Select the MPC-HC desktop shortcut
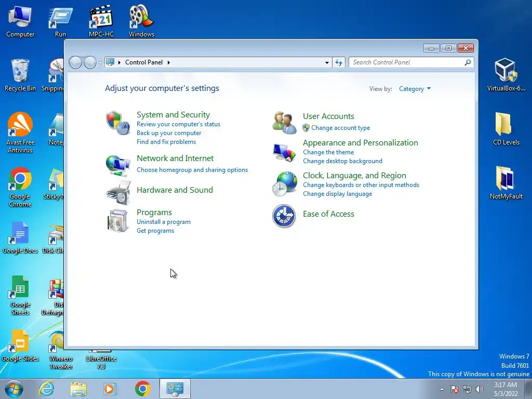 [101, 21]
